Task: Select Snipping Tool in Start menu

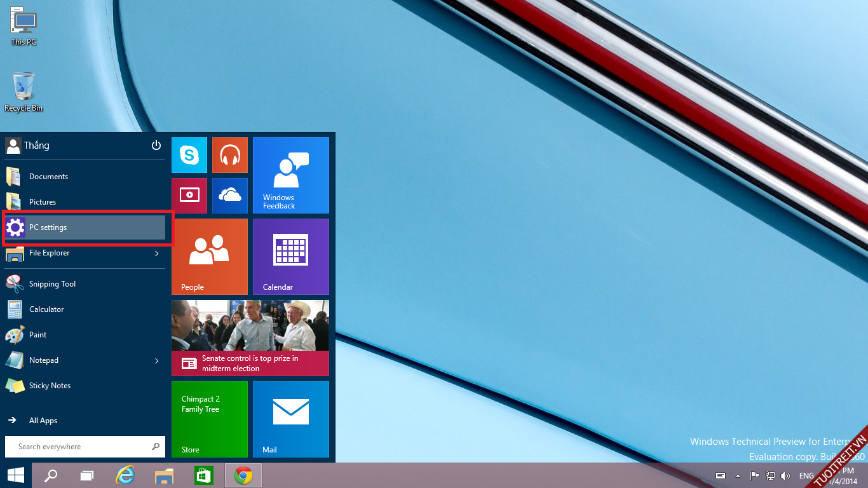Action: [x=52, y=284]
